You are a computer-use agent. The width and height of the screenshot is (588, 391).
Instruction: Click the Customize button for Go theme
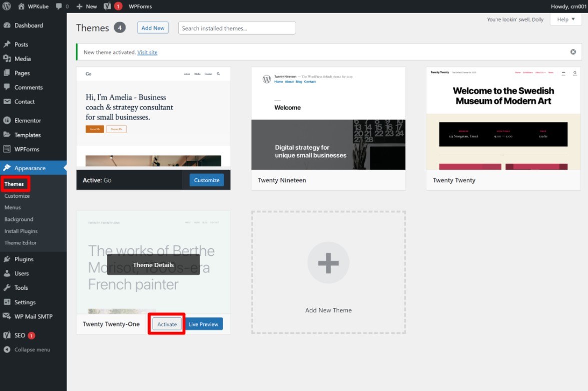[x=207, y=180]
